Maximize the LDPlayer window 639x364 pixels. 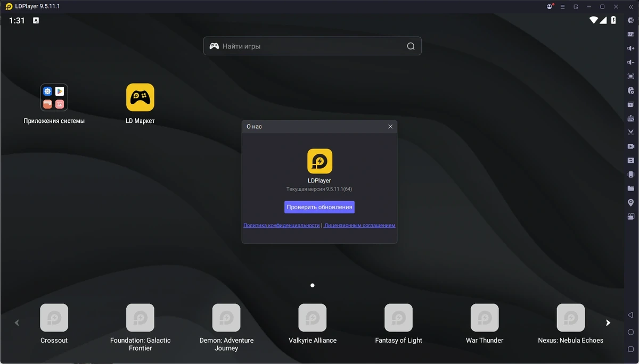[x=602, y=6]
